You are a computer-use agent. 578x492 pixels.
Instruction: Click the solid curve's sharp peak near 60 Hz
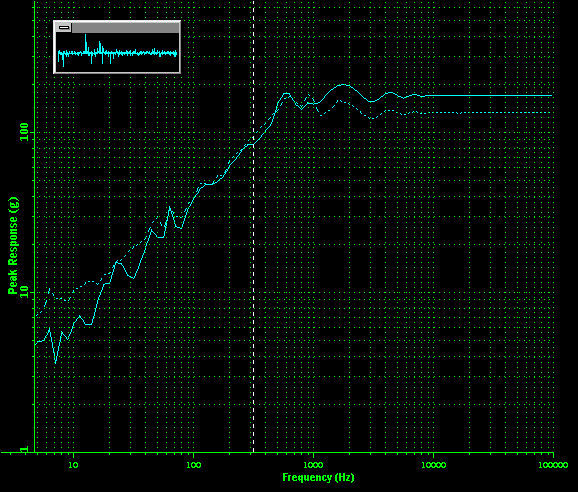pos(170,207)
